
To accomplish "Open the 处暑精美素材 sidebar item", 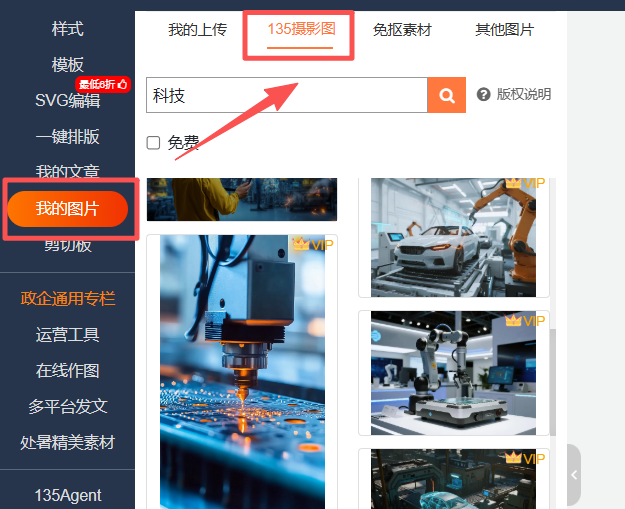I will tap(67, 442).
